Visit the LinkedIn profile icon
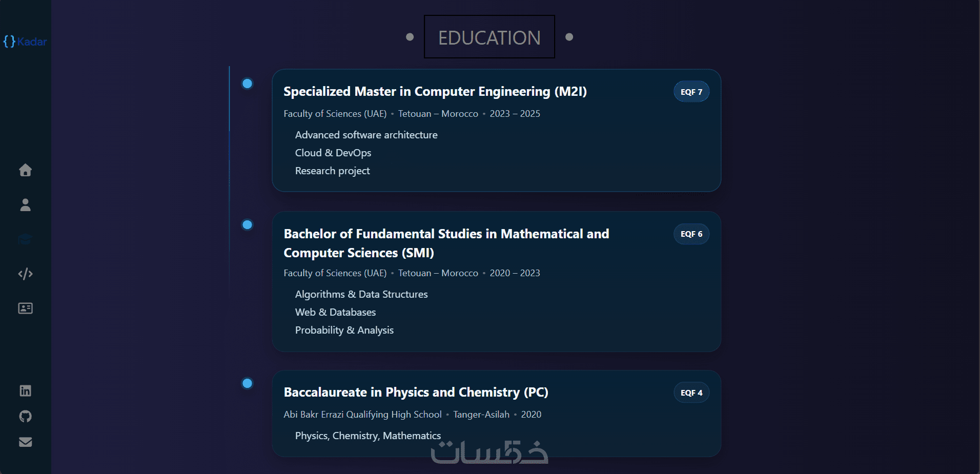Viewport: 980px width, 474px height. (25, 390)
